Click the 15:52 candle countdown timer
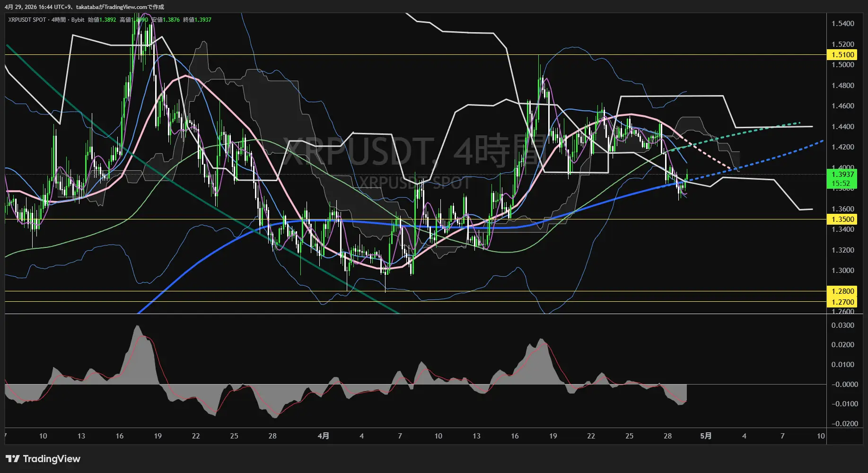The width and height of the screenshot is (868, 473). (841, 184)
